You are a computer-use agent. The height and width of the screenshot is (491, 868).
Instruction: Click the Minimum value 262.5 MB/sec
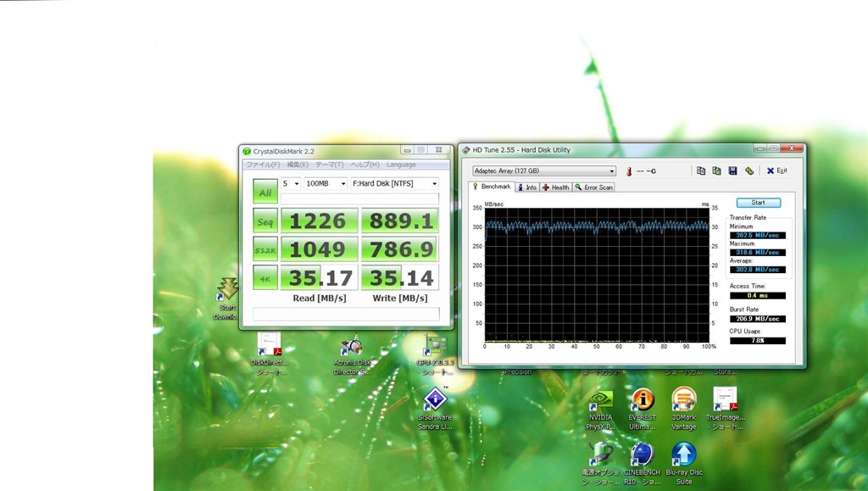[757, 235]
